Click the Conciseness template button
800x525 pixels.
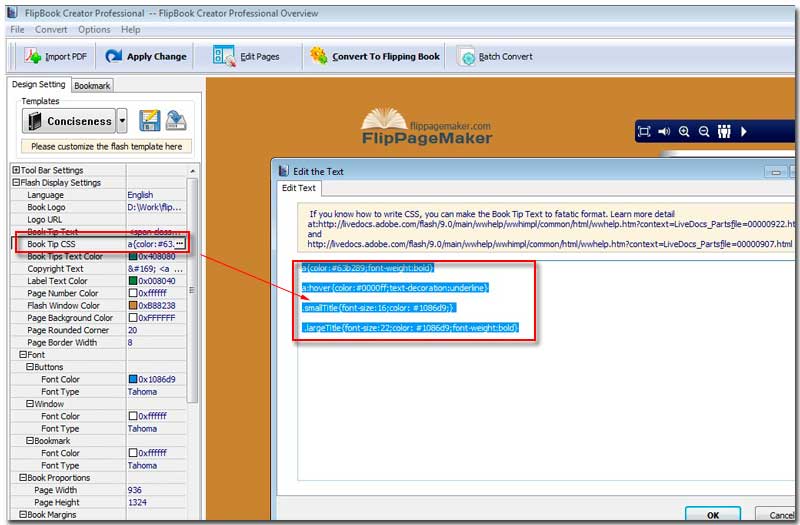click(69, 121)
